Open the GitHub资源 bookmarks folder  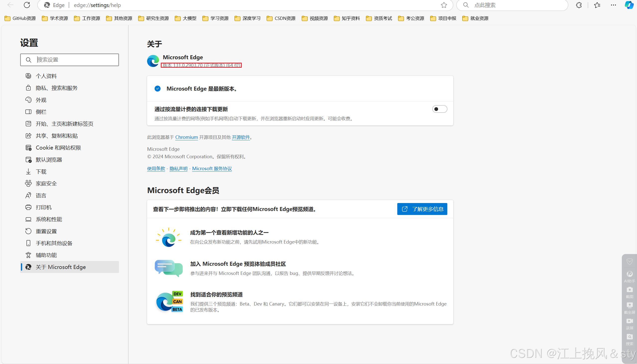point(20,18)
